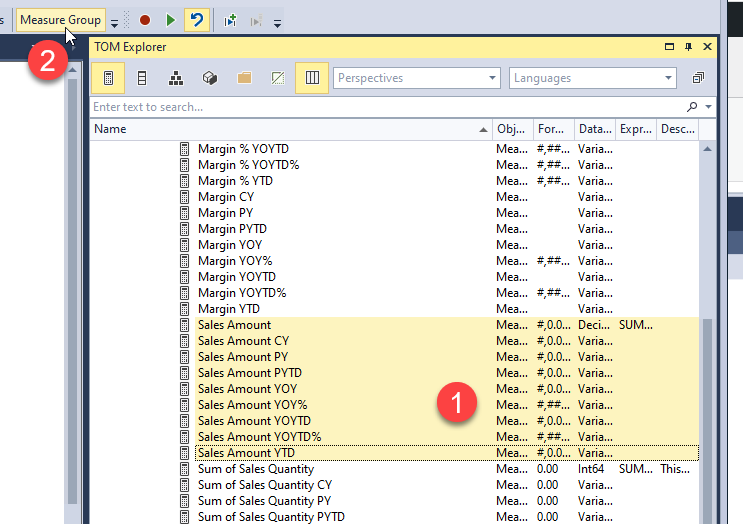The image size is (743, 524).
Task: Click the metadata columns view icon
Action: [312, 78]
